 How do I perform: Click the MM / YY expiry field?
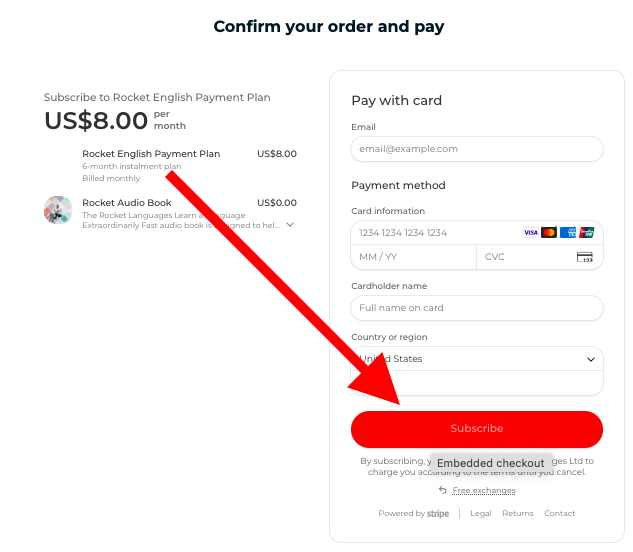click(414, 257)
